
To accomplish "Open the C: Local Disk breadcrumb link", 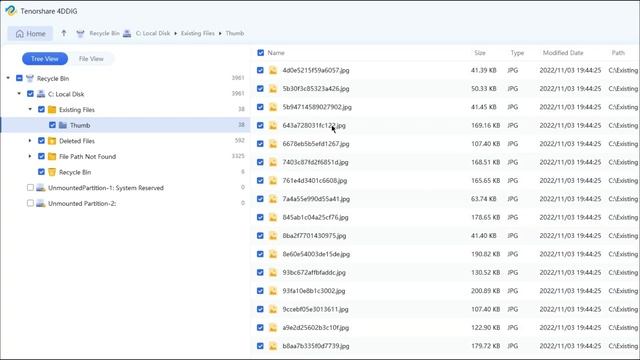I will pos(153,33).
